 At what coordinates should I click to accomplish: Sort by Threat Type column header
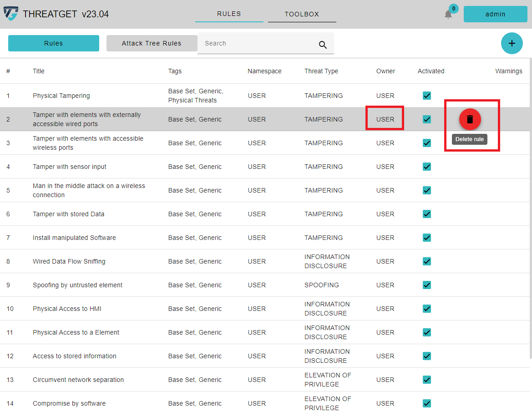tap(321, 71)
